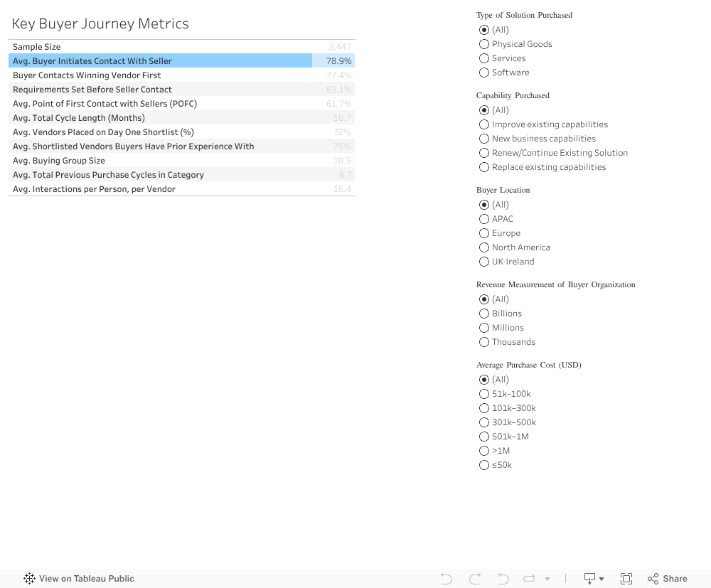Select Physical Goods solution type
This screenshot has height=588, width=711.
tap(483, 44)
